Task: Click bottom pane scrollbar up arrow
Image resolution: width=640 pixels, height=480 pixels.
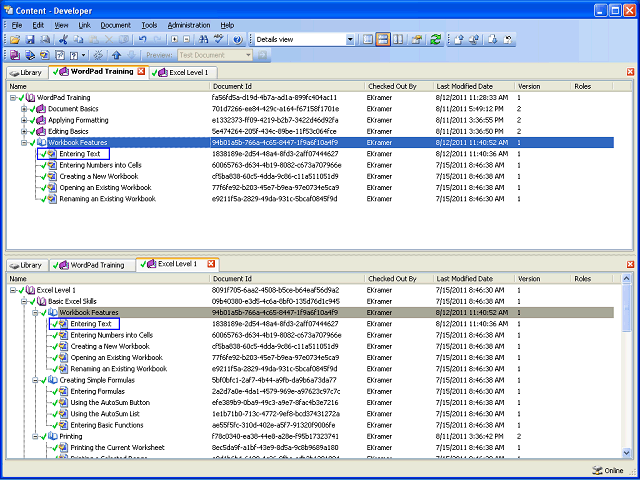Action: [x=627, y=279]
